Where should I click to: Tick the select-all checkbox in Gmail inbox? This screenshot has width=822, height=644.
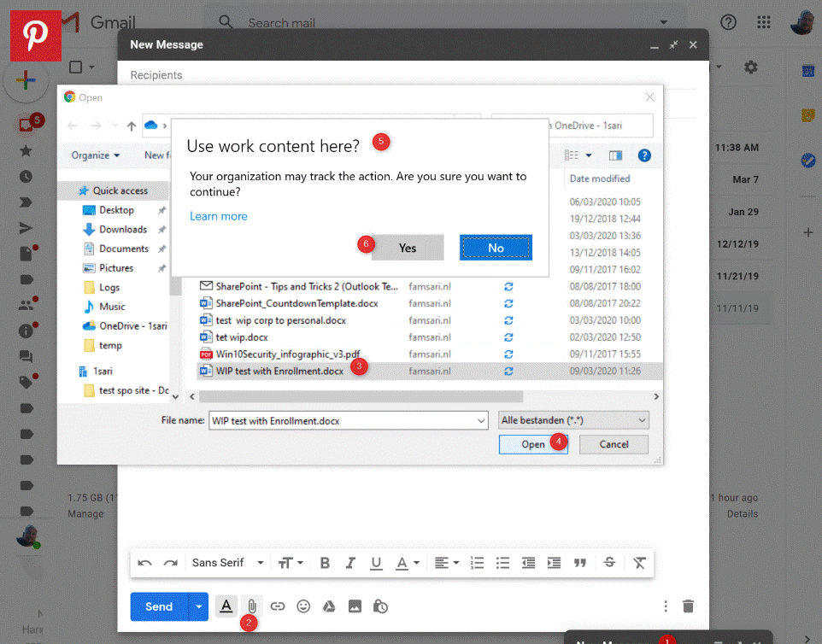tap(76, 67)
